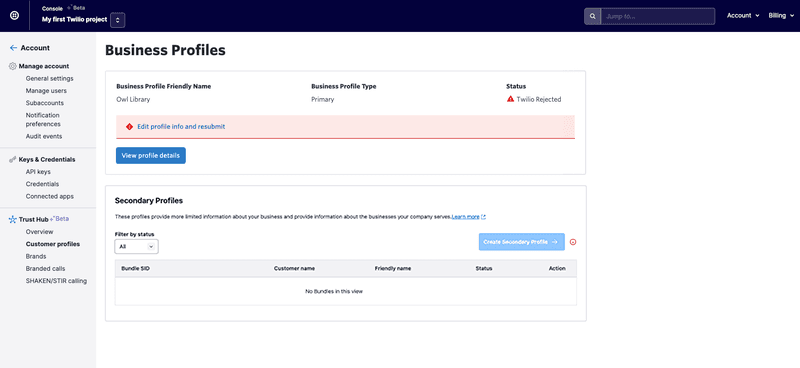
Task: Click the search magnifier icon
Action: (592, 16)
